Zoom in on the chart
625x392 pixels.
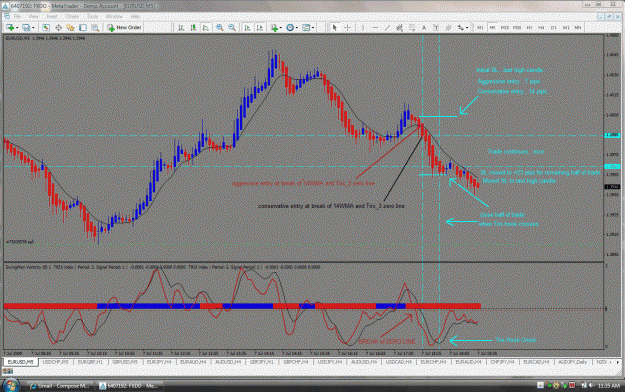tap(220, 28)
